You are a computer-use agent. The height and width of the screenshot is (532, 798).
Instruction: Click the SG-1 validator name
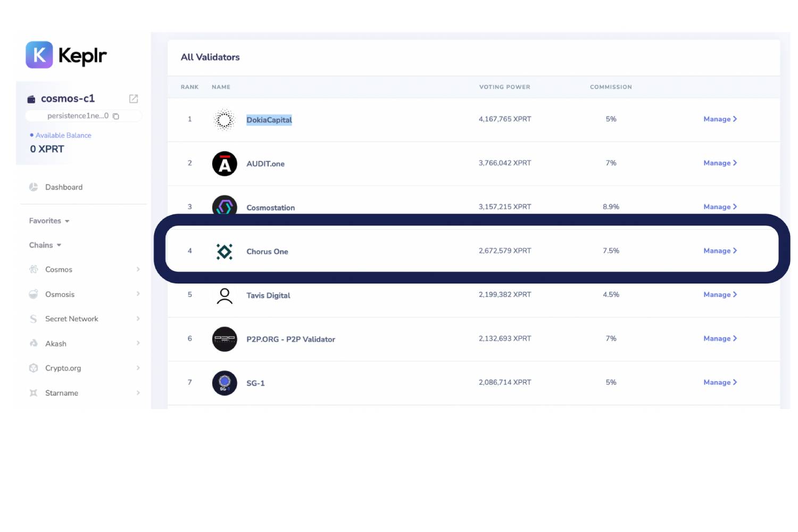coord(255,383)
